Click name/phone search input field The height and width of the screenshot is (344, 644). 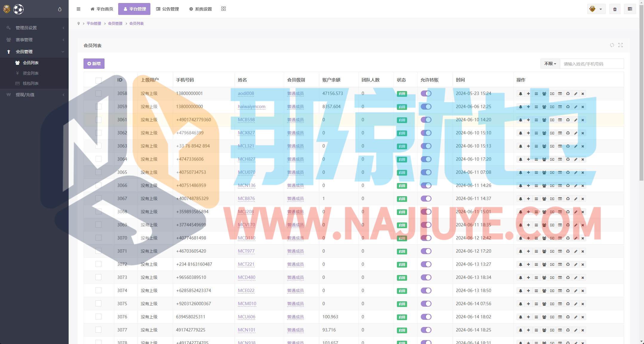coord(591,64)
